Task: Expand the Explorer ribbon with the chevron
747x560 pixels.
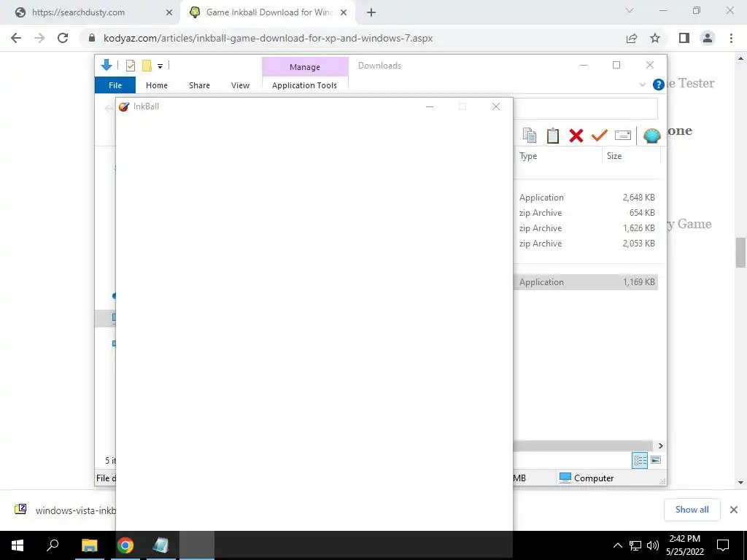Action: pyautogui.click(x=642, y=85)
